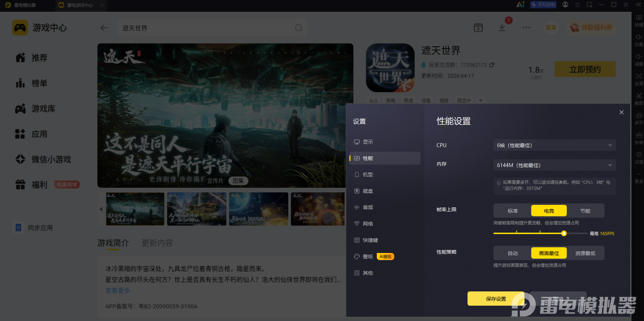This screenshot has height=321, width=644.
Task: Click the pop-out window icon in title bar
Action: click(x=590, y=5)
